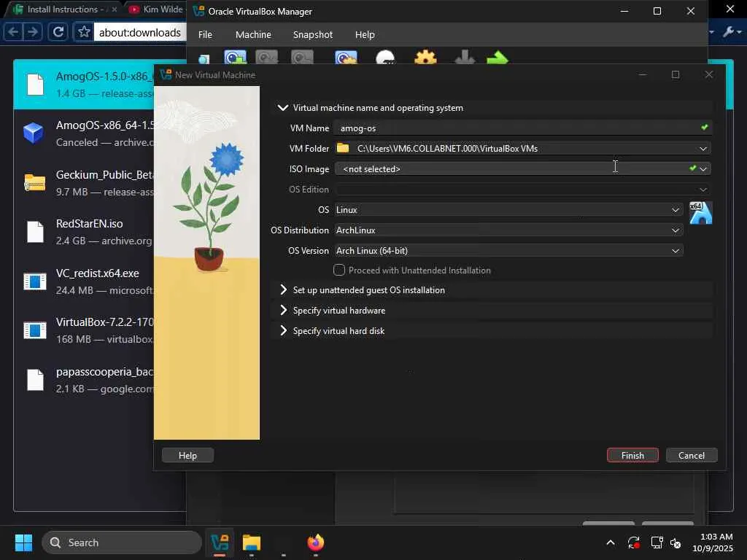Click the about:downloads address bar

click(139, 32)
